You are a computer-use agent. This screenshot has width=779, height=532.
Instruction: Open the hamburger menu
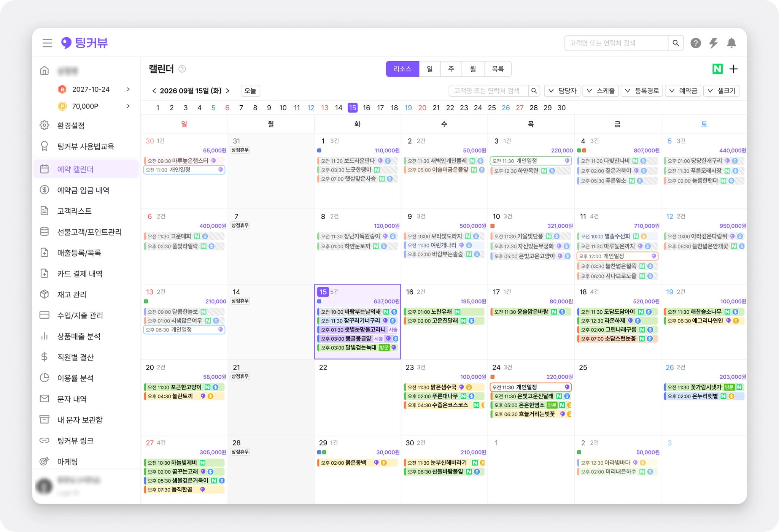pos(47,43)
